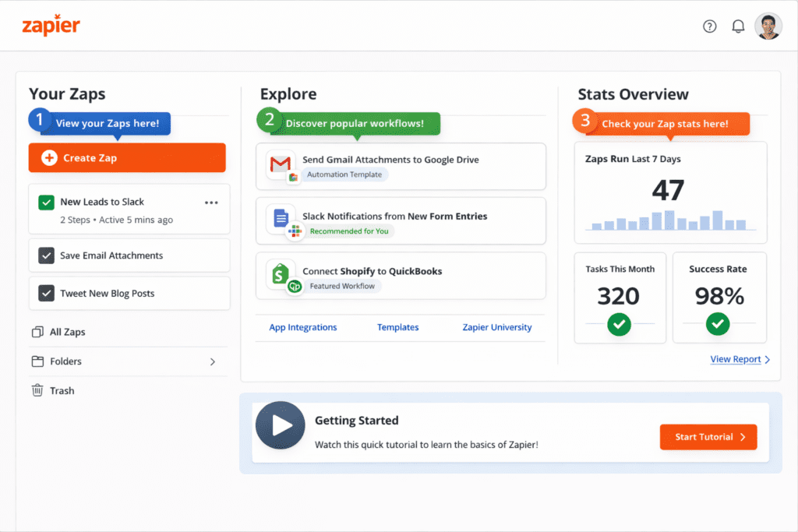
Task: Click the Start Tutorial button
Action: 708,437
